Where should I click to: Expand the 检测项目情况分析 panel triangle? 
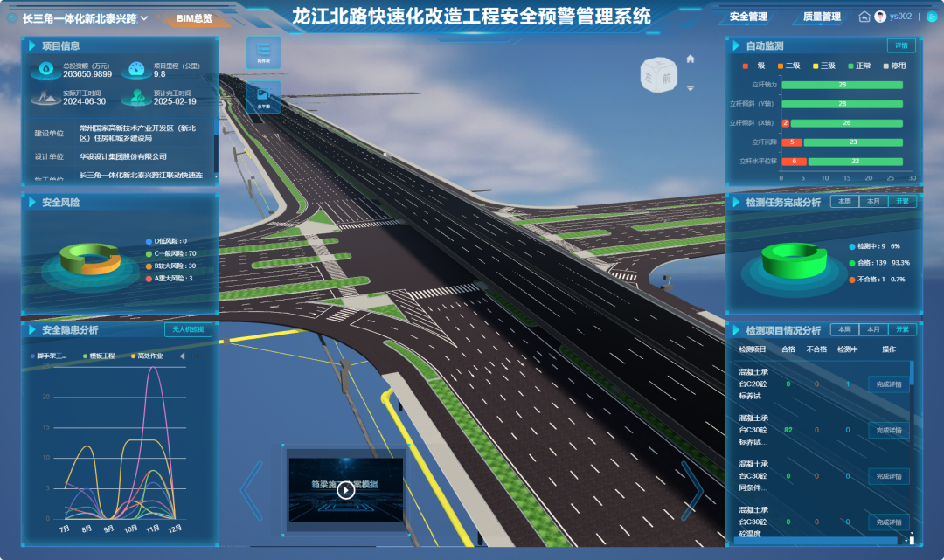click(x=736, y=330)
